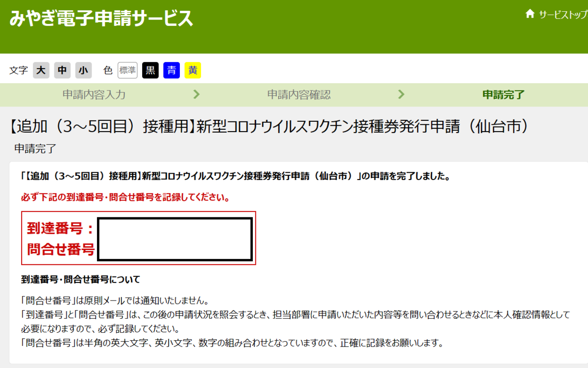Click heading 到達番号・問合せ番号について
This screenshot has width=588, height=368.
(x=81, y=280)
